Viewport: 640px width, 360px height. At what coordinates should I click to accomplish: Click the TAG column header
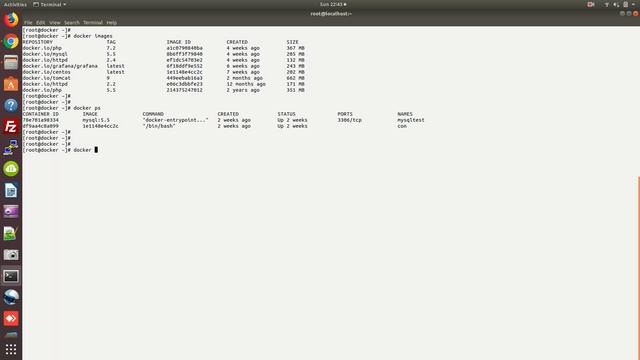[x=111, y=42]
